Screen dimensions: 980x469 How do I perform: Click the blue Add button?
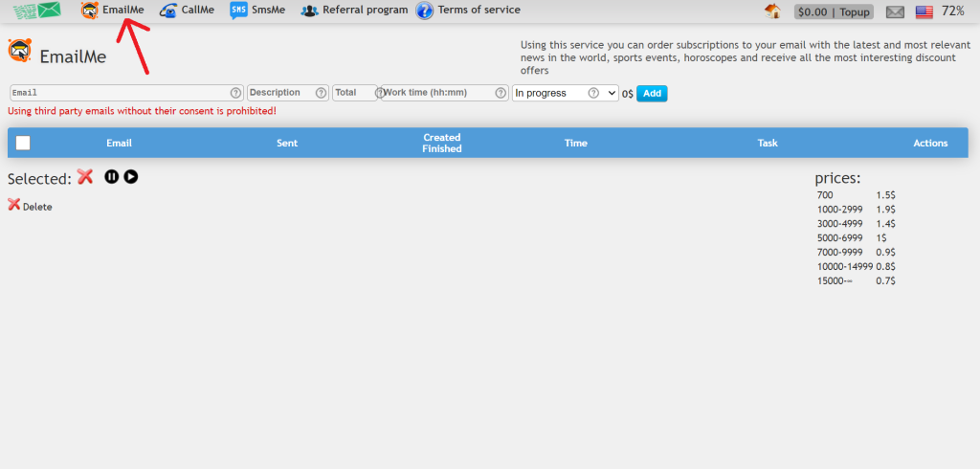tap(652, 93)
